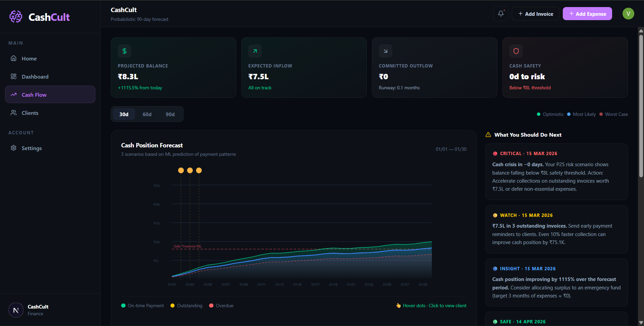Click the Projected Balance ₹8.3L value
This screenshot has width=644, height=326.
pos(128,77)
